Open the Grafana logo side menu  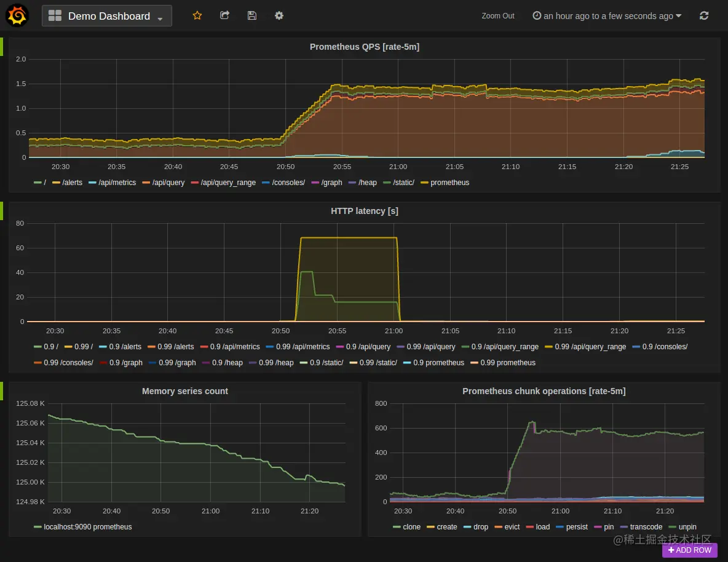click(17, 15)
